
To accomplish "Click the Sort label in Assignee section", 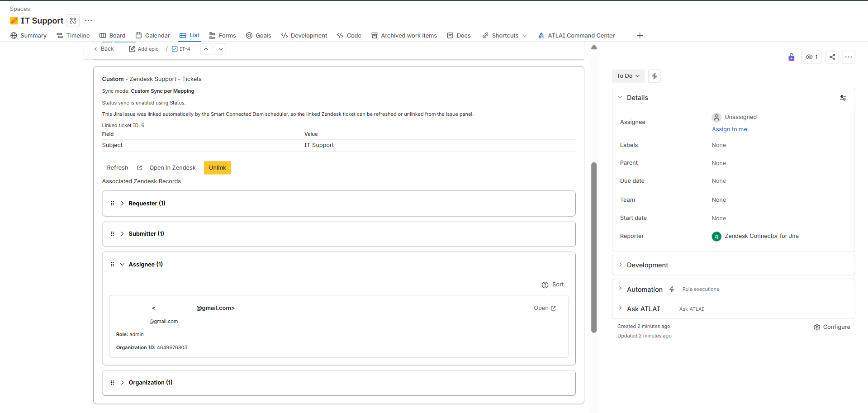I will tap(558, 285).
